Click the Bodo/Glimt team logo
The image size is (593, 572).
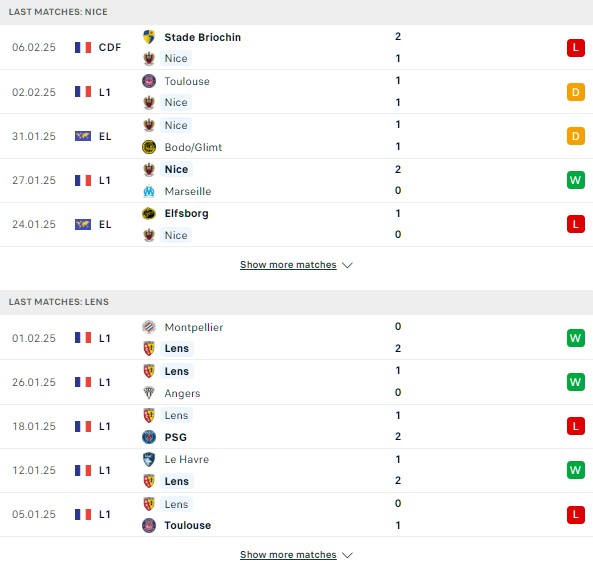coord(149,147)
